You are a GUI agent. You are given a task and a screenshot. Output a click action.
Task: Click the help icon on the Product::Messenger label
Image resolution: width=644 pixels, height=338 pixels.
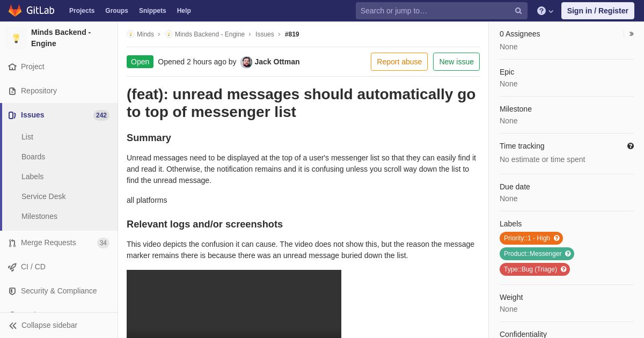(568, 254)
